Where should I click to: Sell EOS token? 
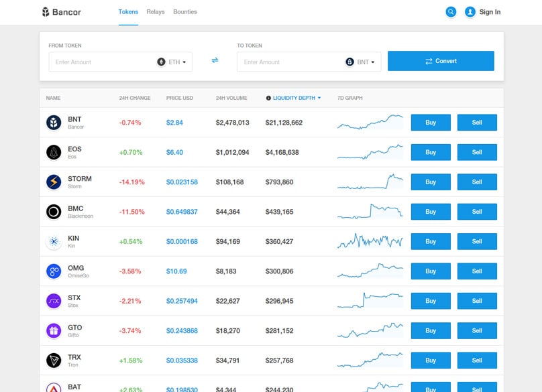477,152
